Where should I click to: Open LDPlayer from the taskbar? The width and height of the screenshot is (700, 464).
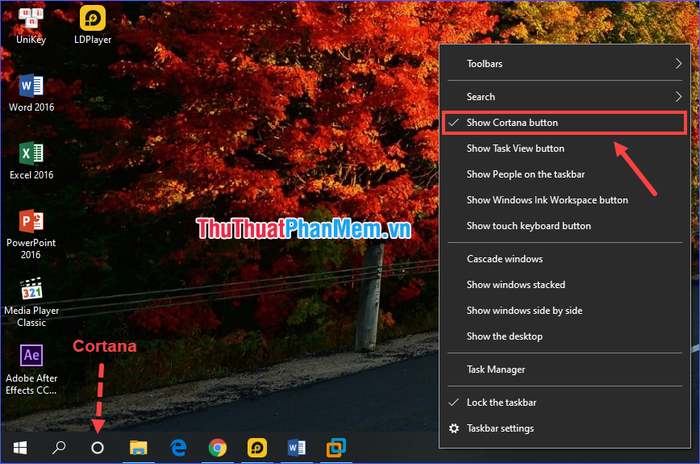pos(257,447)
